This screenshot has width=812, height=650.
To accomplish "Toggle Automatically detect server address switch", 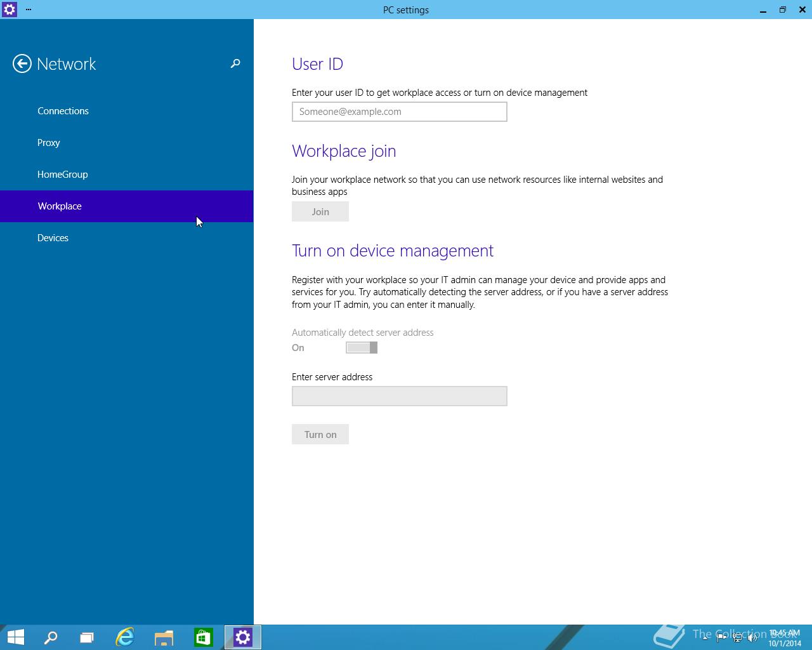I will pyautogui.click(x=362, y=348).
